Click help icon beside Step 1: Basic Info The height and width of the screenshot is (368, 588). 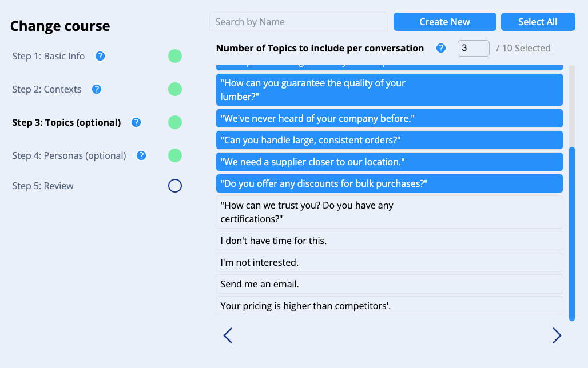[x=100, y=56]
